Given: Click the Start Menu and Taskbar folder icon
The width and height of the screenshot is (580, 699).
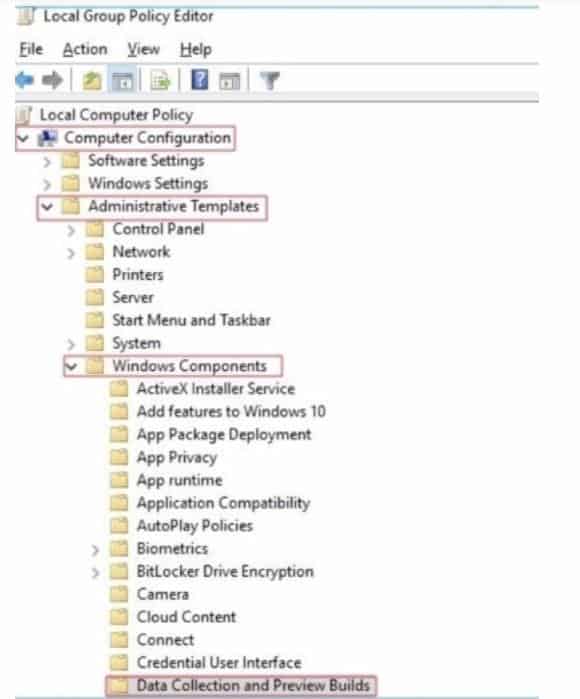Looking at the screenshot, I should (95, 320).
